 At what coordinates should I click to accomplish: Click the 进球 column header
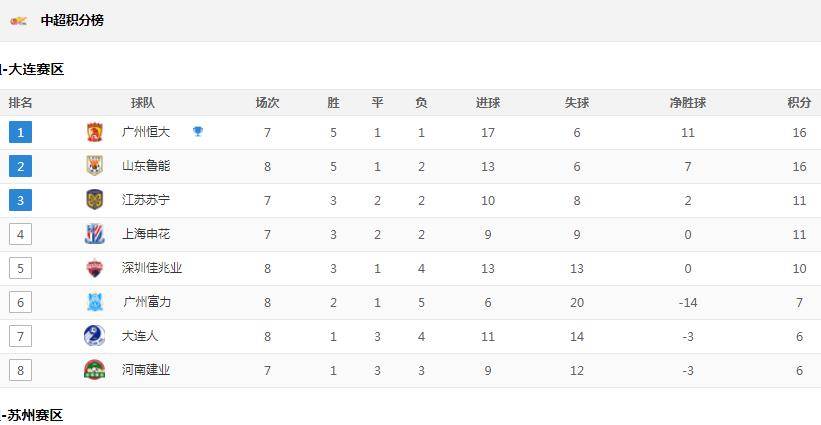[x=488, y=103]
